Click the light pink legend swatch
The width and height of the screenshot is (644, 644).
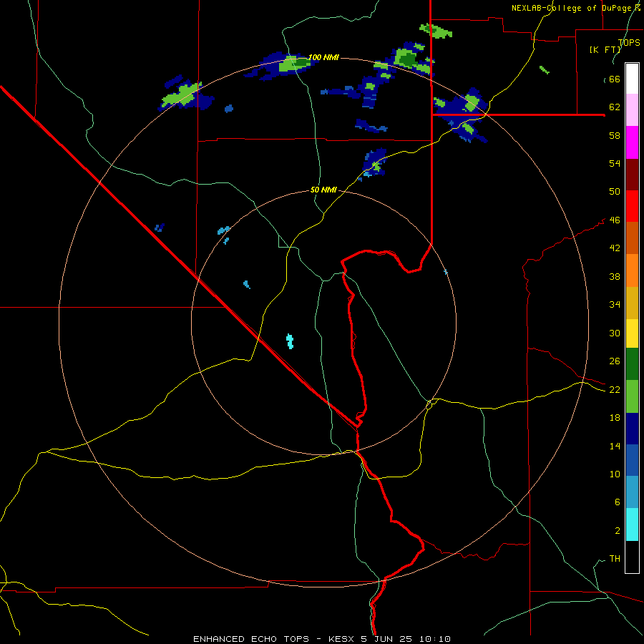(632, 109)
